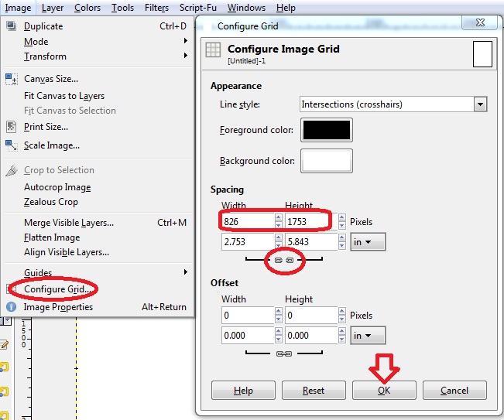Click the Reset button
Viewport: 504px width, 420px height.
[x=314, y=391]
